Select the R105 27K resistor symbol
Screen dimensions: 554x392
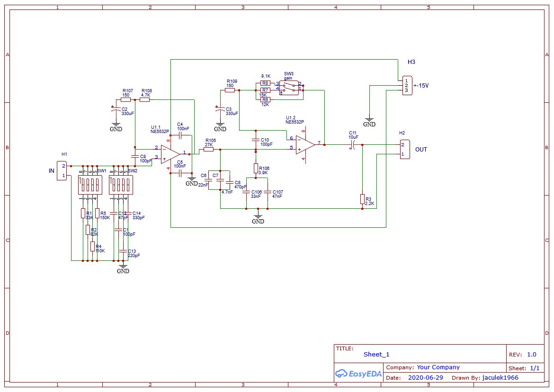point(208,149)
